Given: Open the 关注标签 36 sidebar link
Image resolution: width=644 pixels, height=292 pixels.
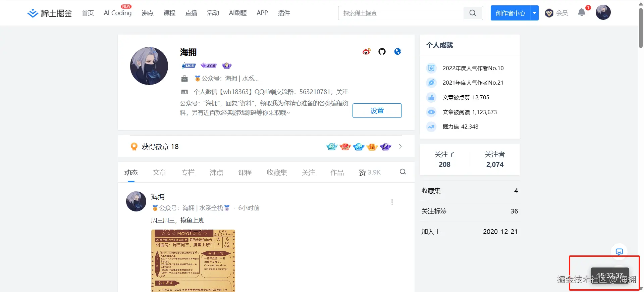Looking at the screenshot, I should tap(470, 211).
